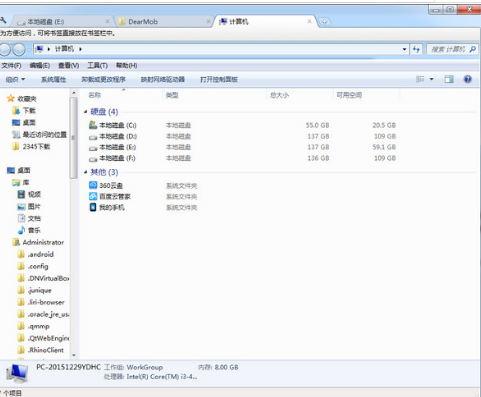Switch to the 本地磁盘 (E:) tab
This screenshot has width=481, height=397.
(x=62, y=22)
